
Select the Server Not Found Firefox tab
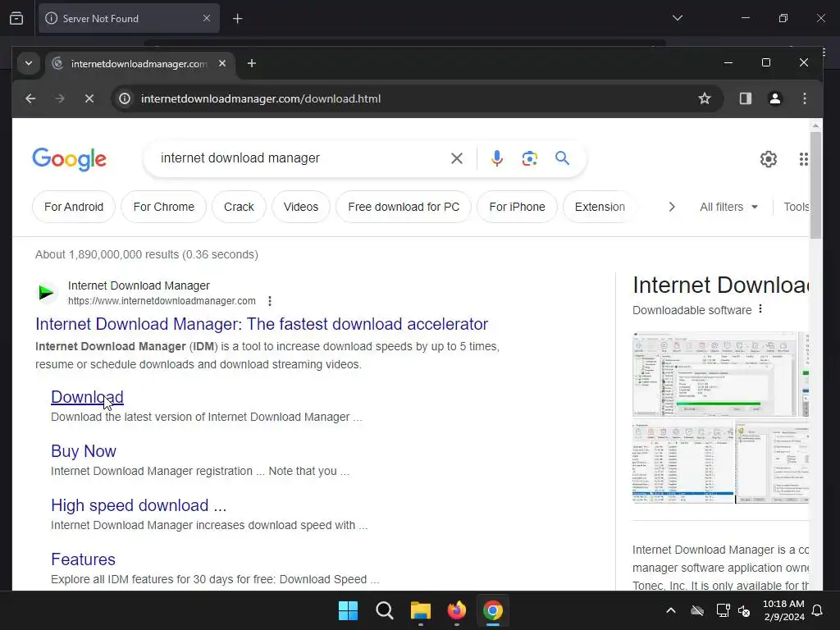[129, 19]
